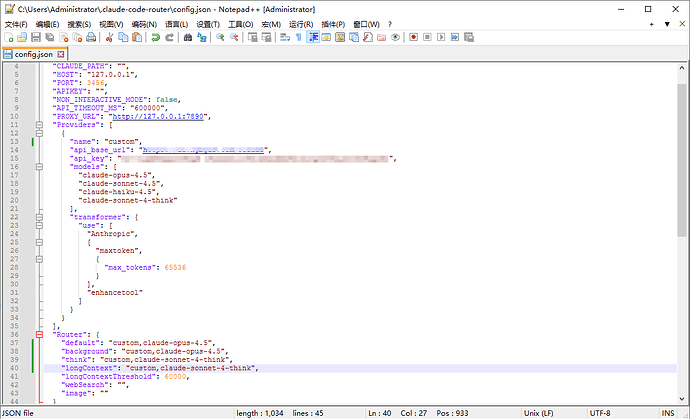Screen dimensions: 690x419
Task: Close current document via toolbar icon
Action: point(64,37)
